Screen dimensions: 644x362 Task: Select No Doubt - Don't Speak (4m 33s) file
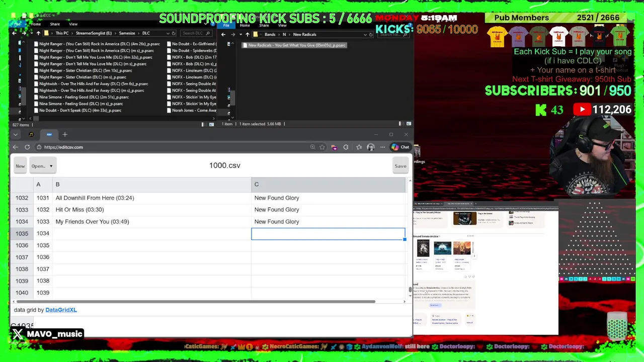pyautogui.click(x=77, y=110)
